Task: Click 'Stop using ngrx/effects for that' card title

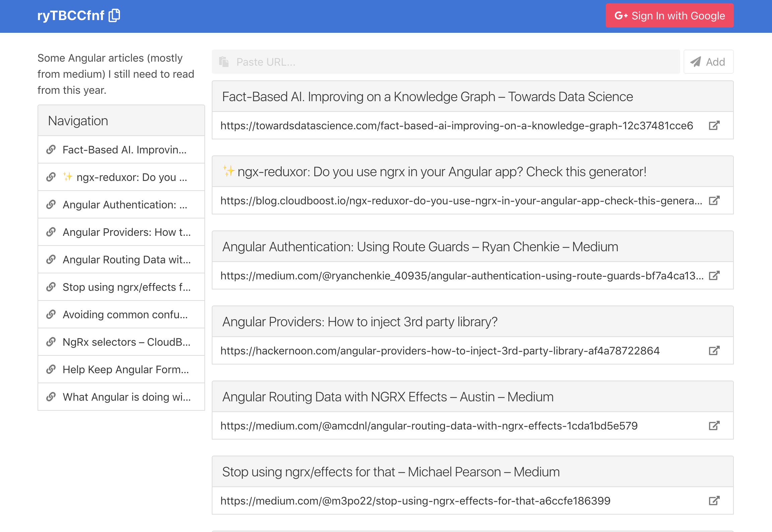Action: click(x=391, y=472)
